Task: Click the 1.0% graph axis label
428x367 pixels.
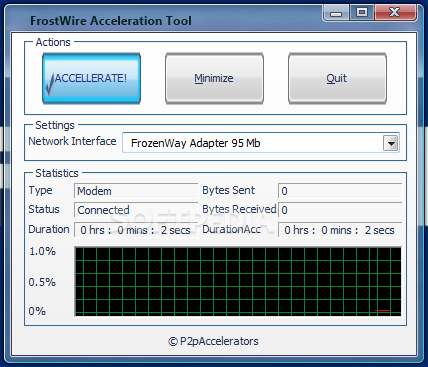Action: click(42, 251)
